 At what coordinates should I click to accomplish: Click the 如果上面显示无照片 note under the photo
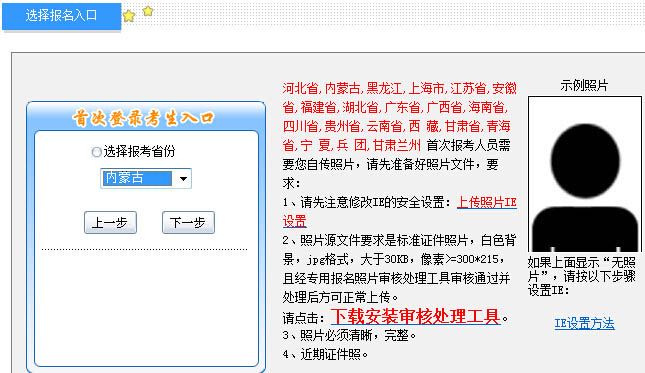click(x=582, y=276)
